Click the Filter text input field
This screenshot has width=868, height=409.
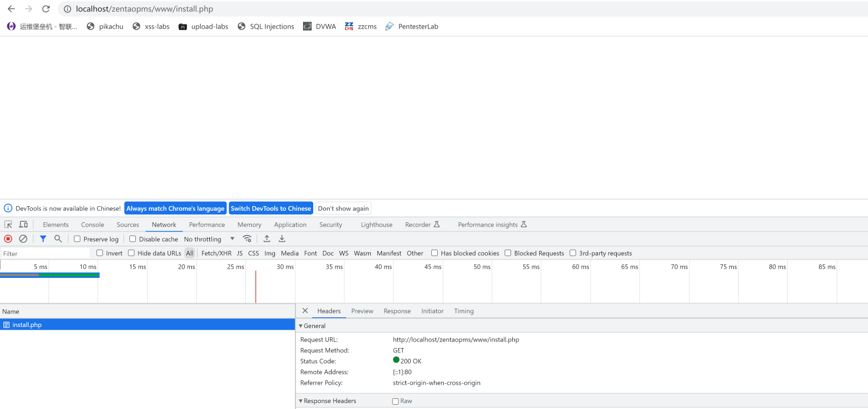tap(46, 254)
